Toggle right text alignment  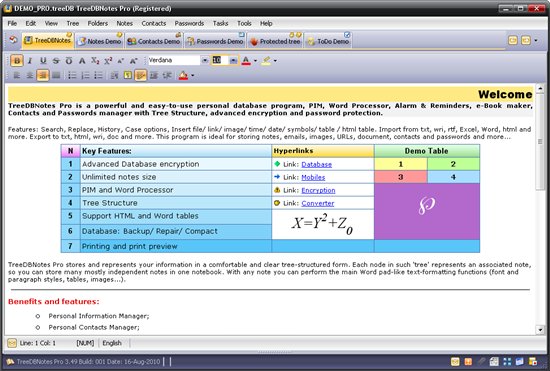[43, 75]
